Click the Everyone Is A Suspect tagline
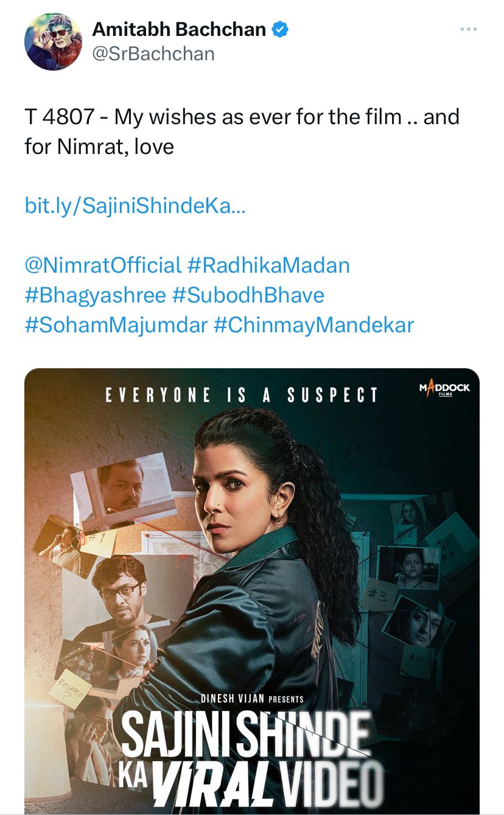 tap(242, 396)
